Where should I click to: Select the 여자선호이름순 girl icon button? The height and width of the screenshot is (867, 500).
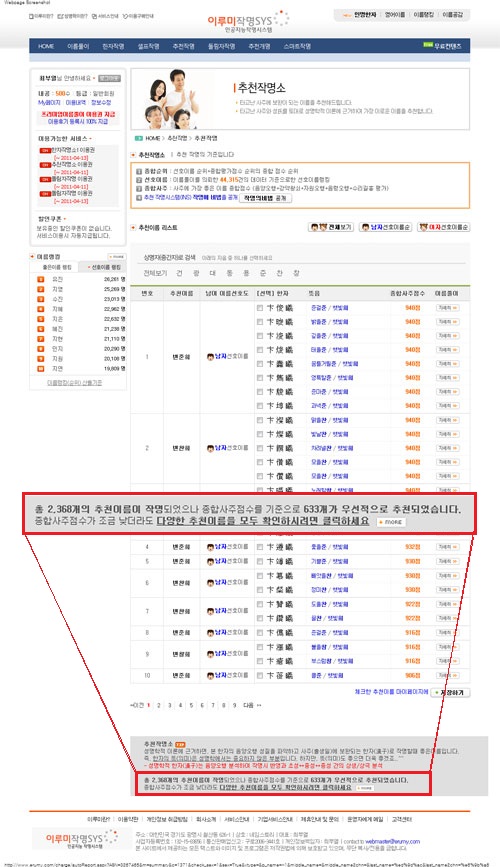[x=444, y=227]
